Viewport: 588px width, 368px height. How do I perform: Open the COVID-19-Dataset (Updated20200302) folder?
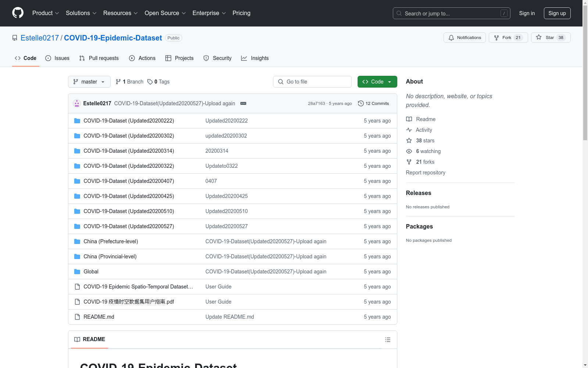click(x=129, y=136)
